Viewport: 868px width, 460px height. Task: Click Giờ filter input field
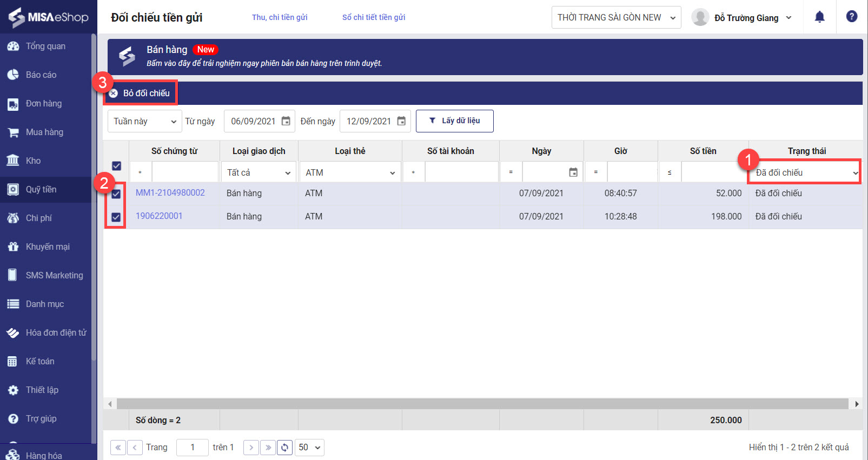632,172
